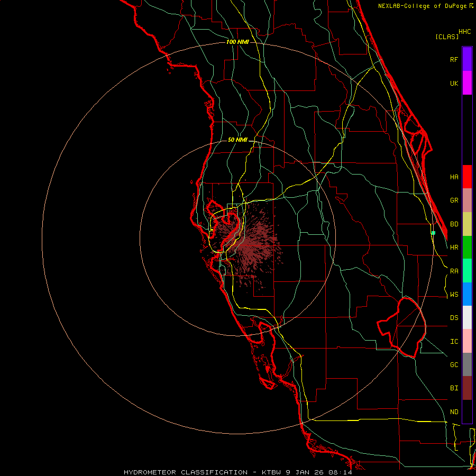The width and height of the screenshot is (476, 476).
Task: Click the RF purple legend color swatch
Action: (467, 59)
